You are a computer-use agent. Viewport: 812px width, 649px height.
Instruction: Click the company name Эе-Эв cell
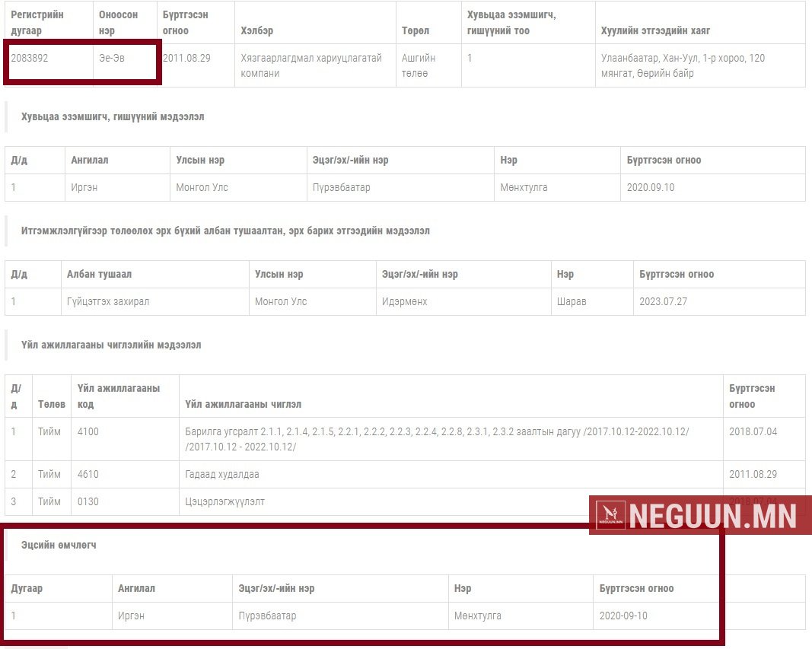(112, 58)
